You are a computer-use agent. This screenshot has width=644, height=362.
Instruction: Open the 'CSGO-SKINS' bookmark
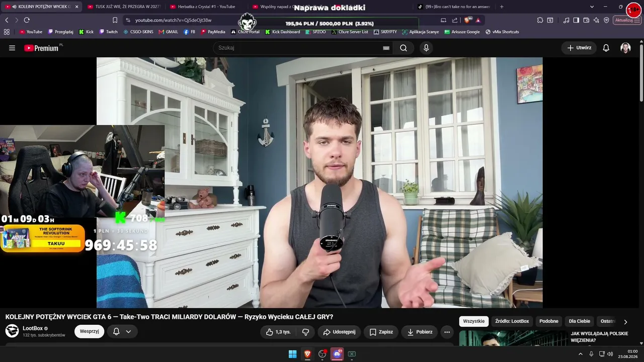pyautogui.click(x=138, y=32)
